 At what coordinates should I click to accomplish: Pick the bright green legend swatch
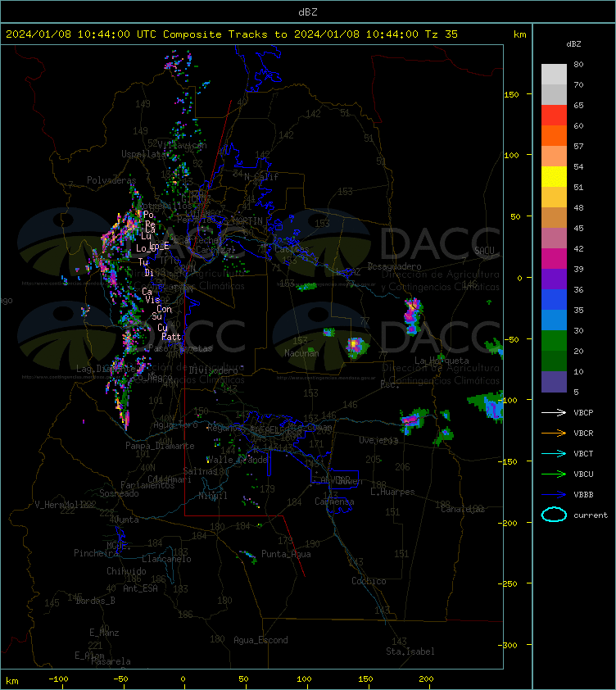click(554, 340)
